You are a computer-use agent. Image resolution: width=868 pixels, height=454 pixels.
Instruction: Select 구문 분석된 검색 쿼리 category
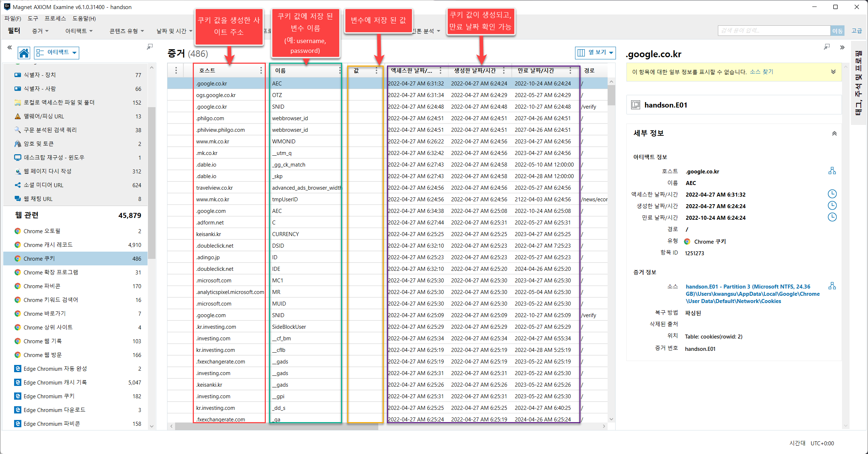(76, 130)
